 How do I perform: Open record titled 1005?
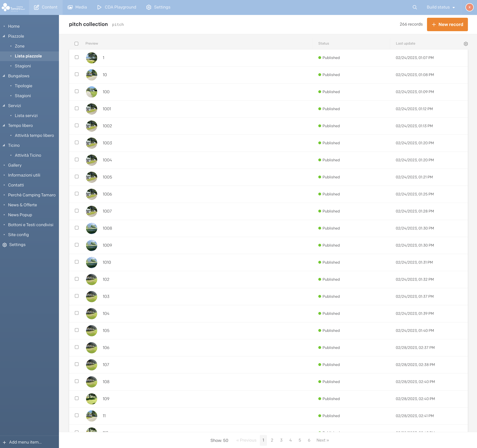point(107,177)
